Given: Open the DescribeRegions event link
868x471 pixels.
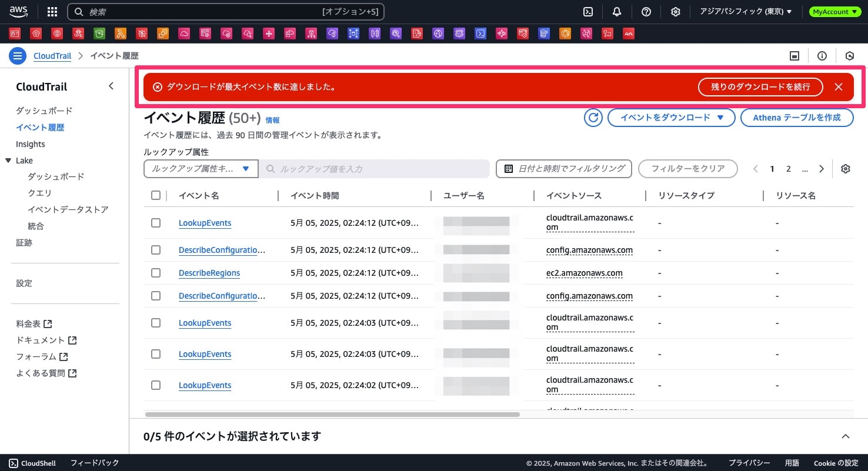Looking at the screenshot, I should pyautogui.click(x=209, y=273).
